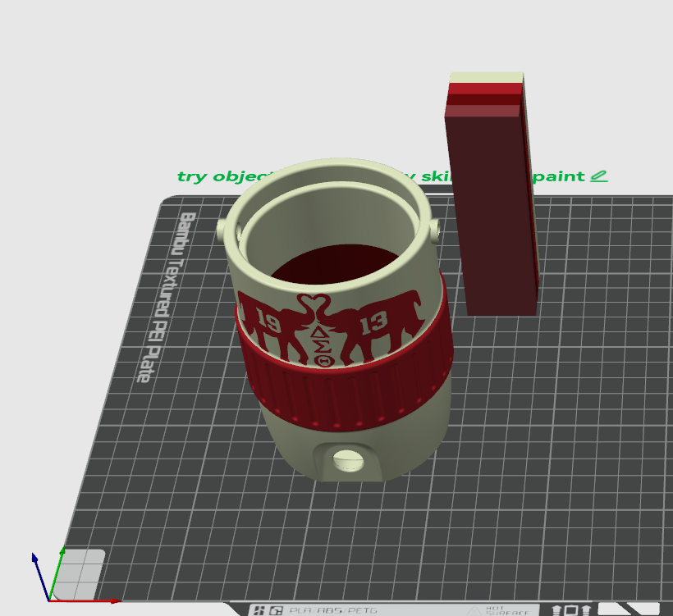Click the pencil edit icon beside plate name
The image size is (673, 616).
(x=599, y=176)
